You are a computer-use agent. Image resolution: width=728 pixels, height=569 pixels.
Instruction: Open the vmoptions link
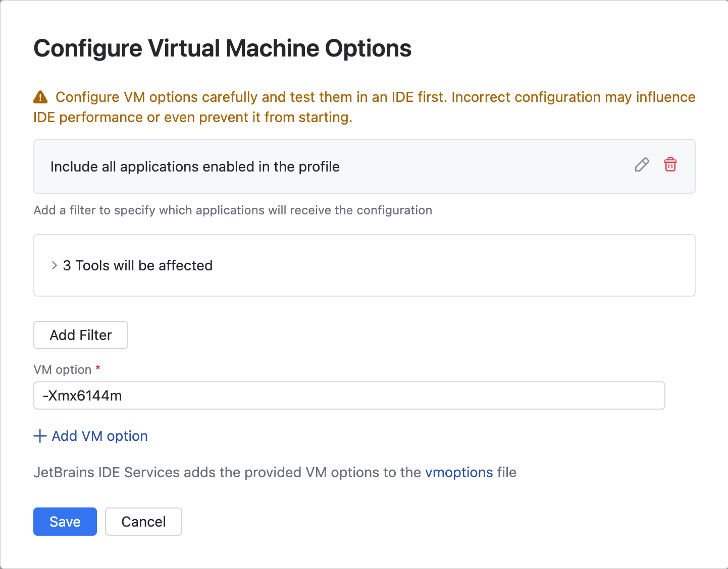click(x=459, y=473)
